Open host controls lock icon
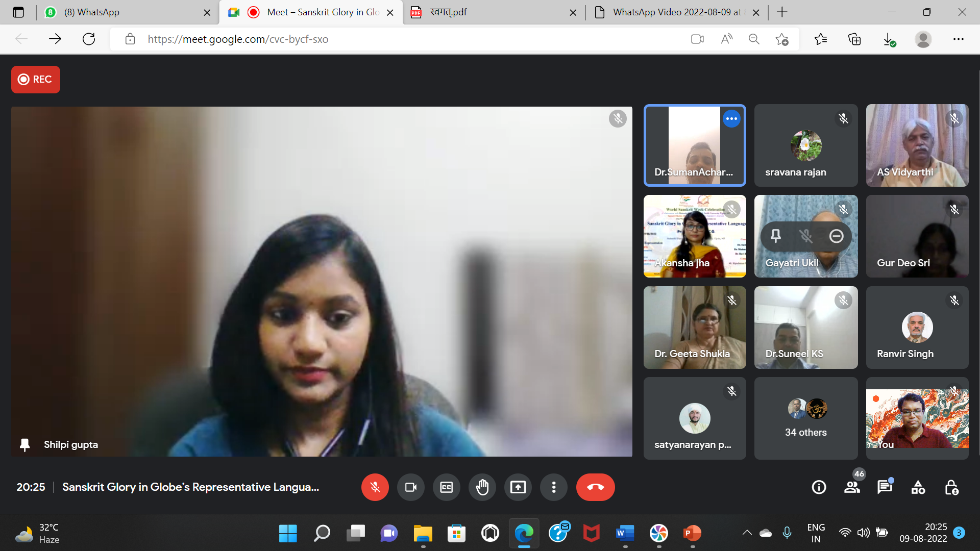This screenshot has width=980, height=551. pos(951,487)
